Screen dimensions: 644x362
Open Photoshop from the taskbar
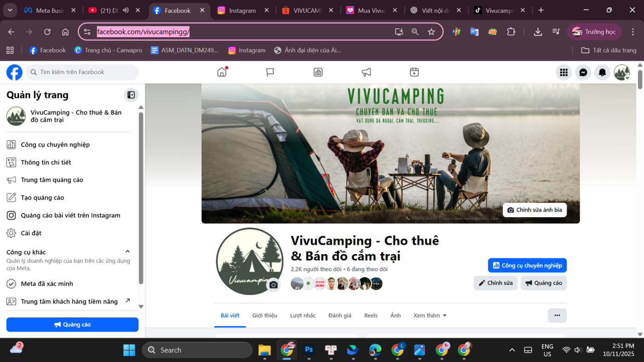click(x=309, y=350)
